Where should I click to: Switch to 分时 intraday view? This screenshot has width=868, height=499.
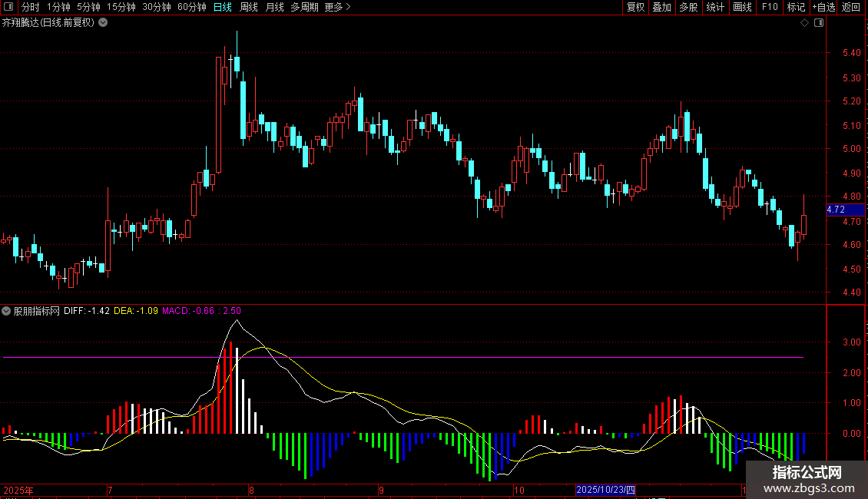pos(31,7)
